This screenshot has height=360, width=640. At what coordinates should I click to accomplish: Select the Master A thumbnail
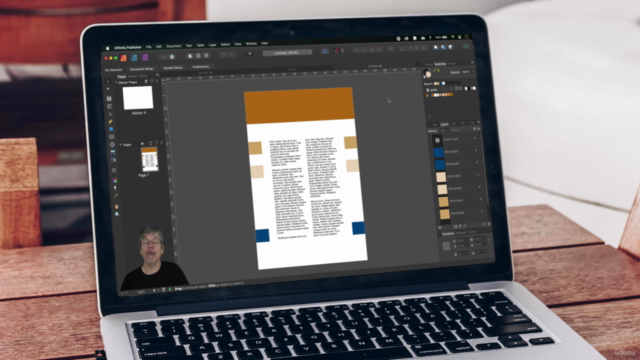click(138, 98)
